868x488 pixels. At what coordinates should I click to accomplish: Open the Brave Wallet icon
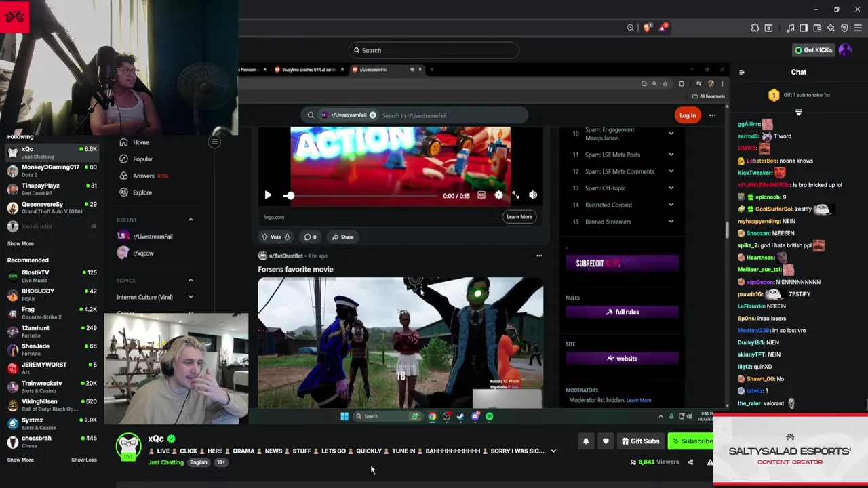coord(817,28)
